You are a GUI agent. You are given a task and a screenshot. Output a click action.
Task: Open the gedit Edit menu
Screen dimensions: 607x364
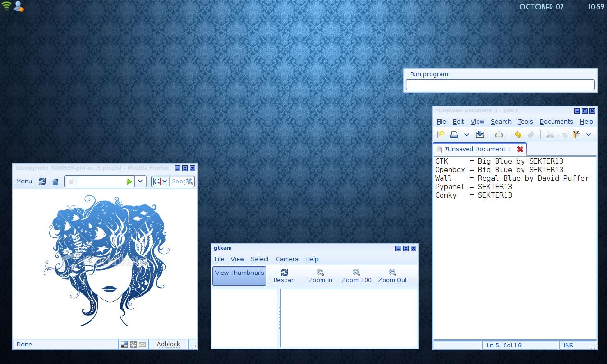tap(458, 122)
